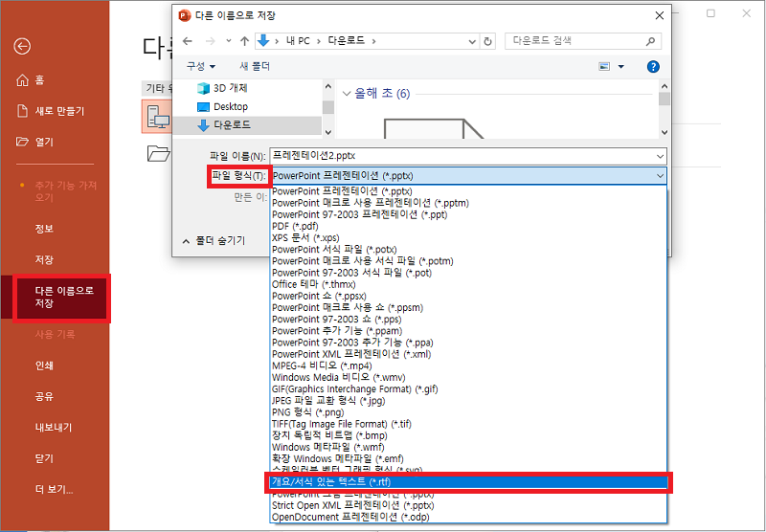Click the 새 폴더 button

pyautogui.click(x=255, y=66)
